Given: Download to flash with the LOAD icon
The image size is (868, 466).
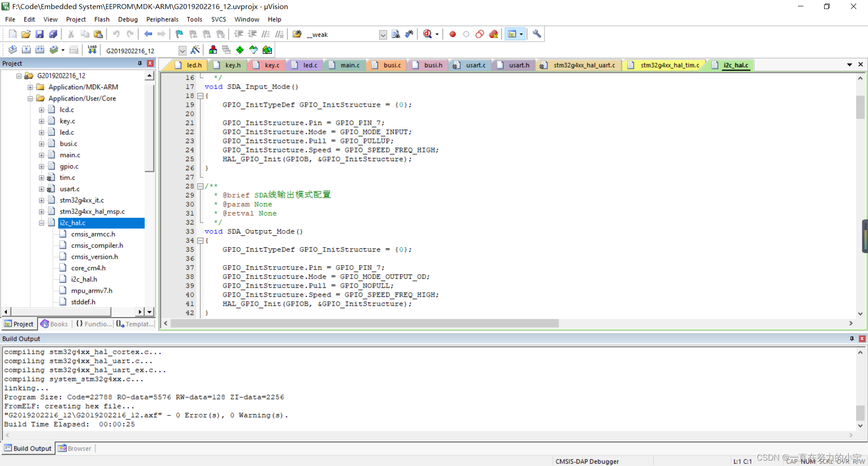Looking at the screenshot, I should 92,50.
